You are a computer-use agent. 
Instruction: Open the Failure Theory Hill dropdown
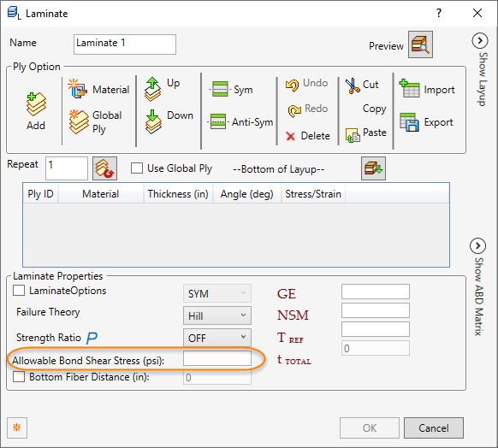point(217,315)
